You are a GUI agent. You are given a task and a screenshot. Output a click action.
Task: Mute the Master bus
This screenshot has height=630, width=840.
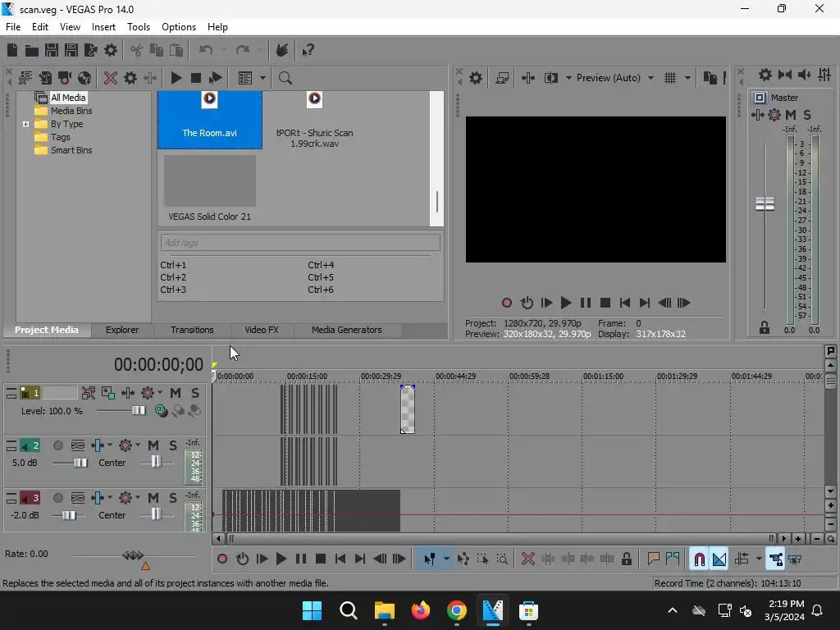tap(791, 115)
